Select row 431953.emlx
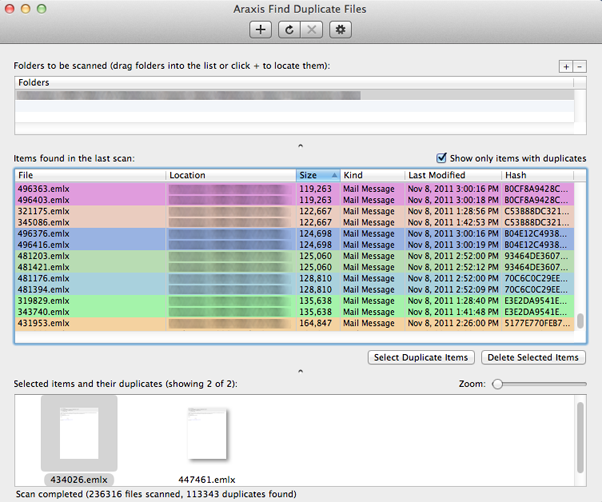602x502 pixels. tap(294, 323)
